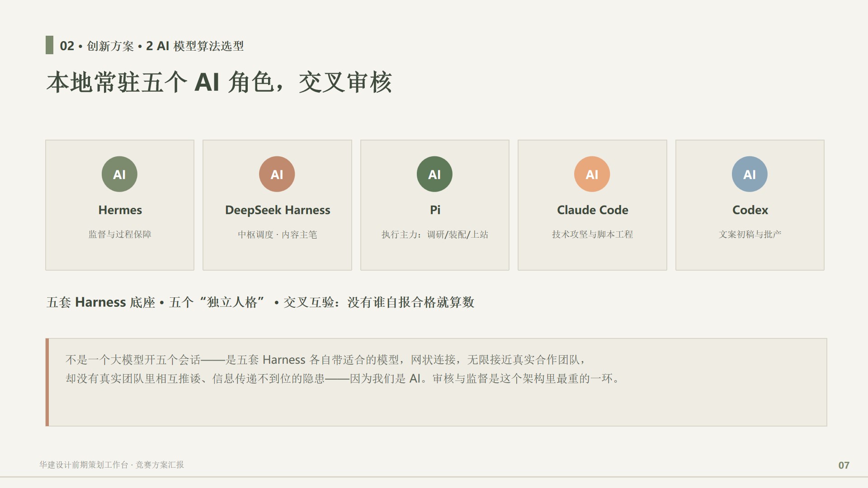Click the footer text 华建设计前期策划工作台 · 竞赛方案汇报
Viewport: 868px width, 488px height.
click(x=112, y=465)
